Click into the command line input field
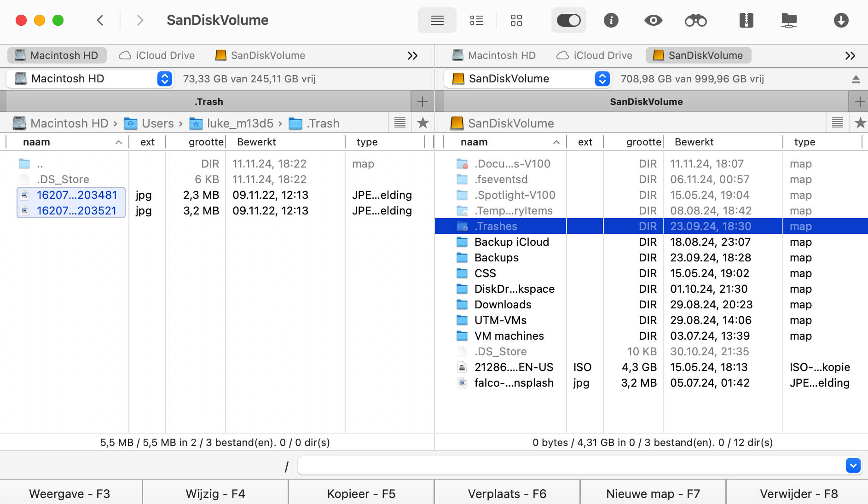 pos(571,465)
